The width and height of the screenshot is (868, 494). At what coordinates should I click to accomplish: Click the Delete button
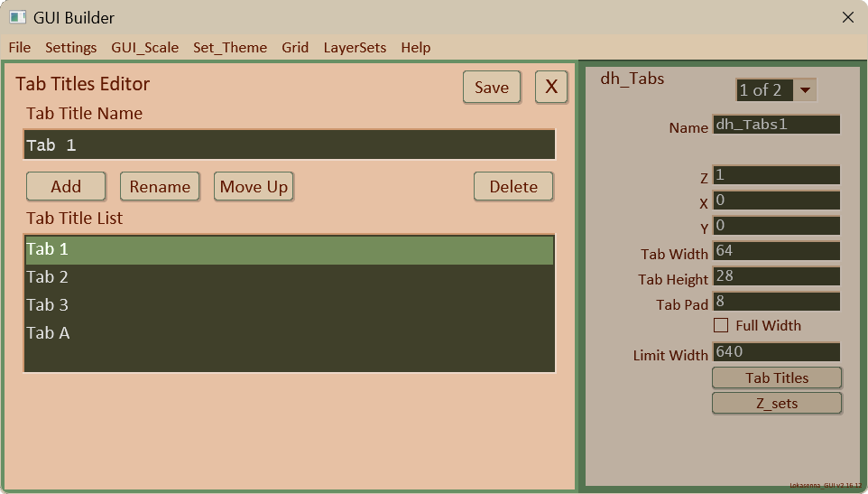point(513,187)
